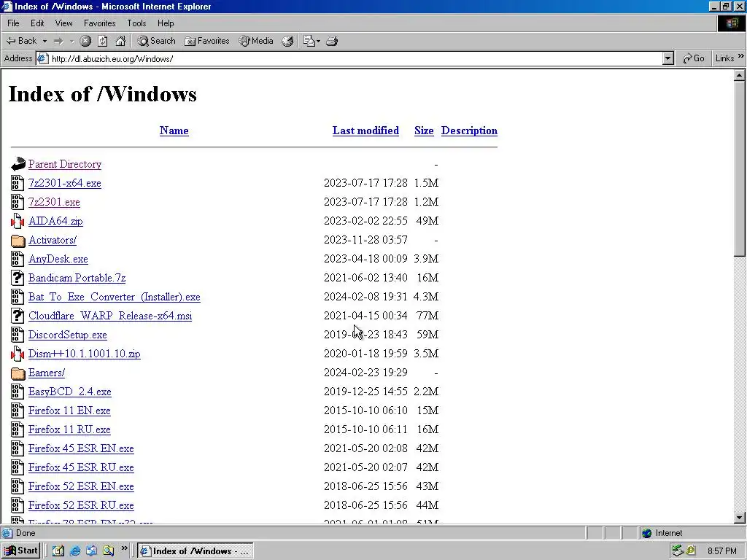This screenshot has height=560, width=747.
Task: Open the Parent Directory link
Action: [65, 164]
